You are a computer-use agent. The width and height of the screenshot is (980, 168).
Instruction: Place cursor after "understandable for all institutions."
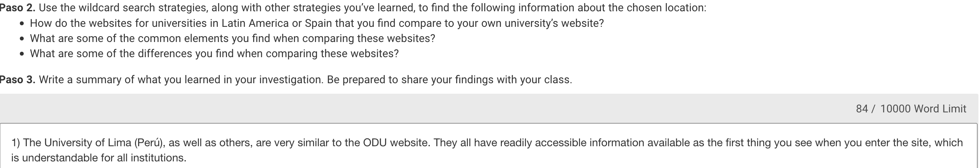[187, 158]
